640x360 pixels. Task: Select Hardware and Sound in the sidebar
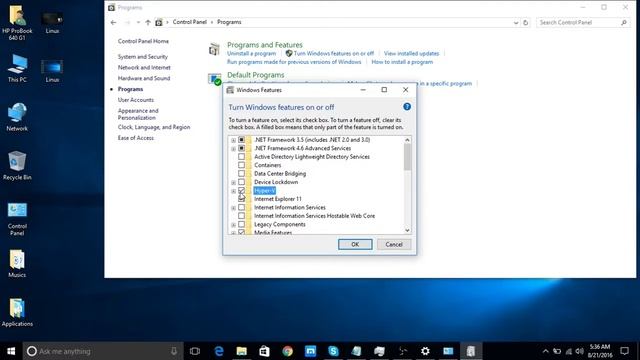pyautogui.click(x=144, y=78)
